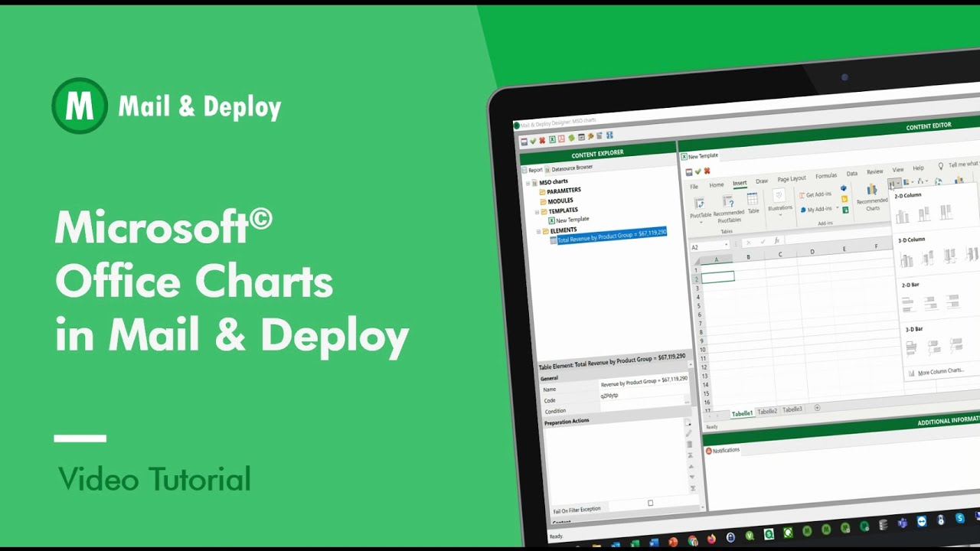
Task: Choose the first 3-D Bar chart type
Action: point(912,349)
